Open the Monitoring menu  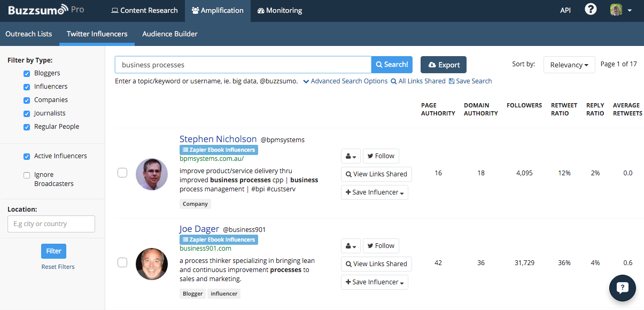point(280,10)
